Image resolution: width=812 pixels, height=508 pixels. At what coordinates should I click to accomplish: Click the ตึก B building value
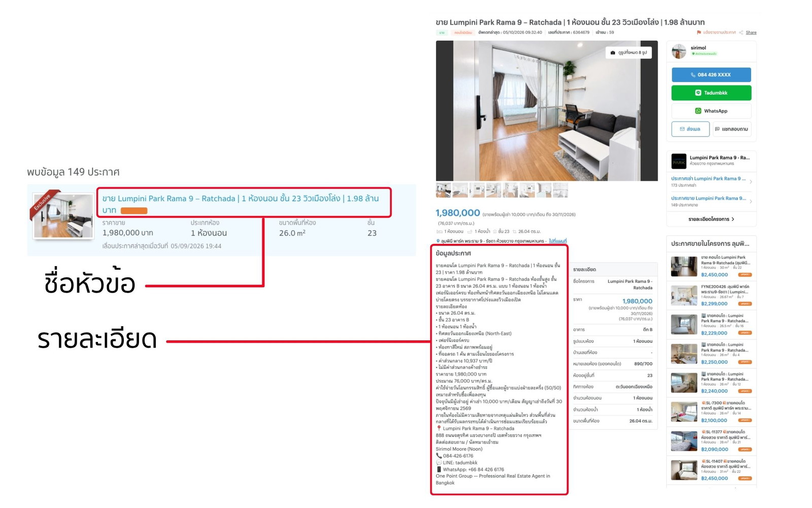point(647,330)
